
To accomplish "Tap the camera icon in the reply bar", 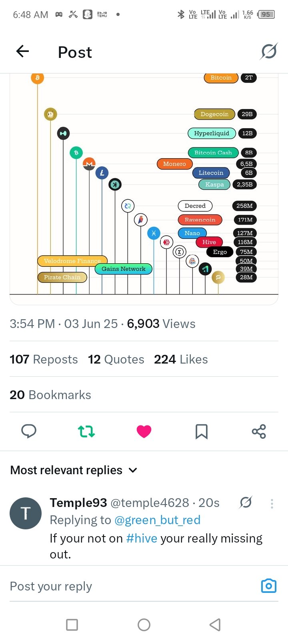I will (x=269, y=586).
